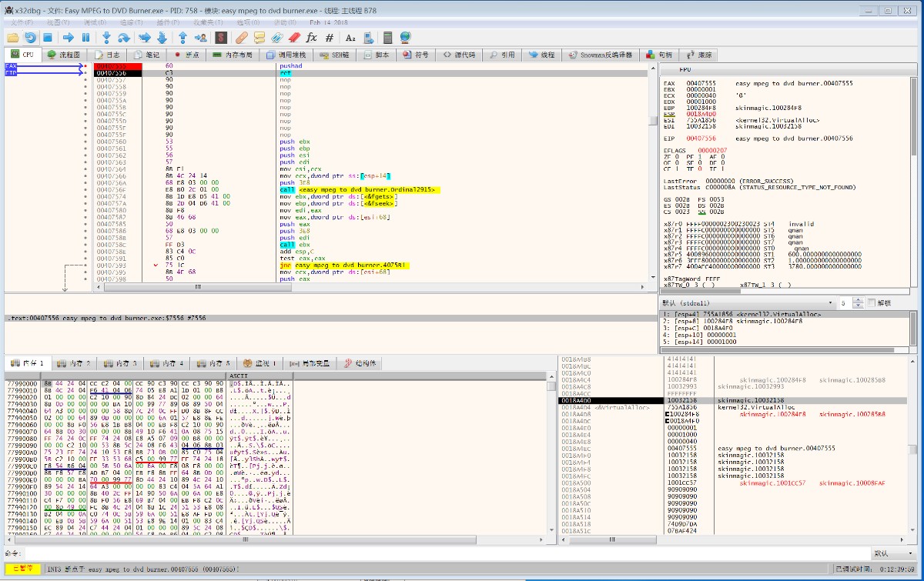Viewport: 924px width, 581px height.
Task: Click the Step Into icon
Action: (106, 37)
